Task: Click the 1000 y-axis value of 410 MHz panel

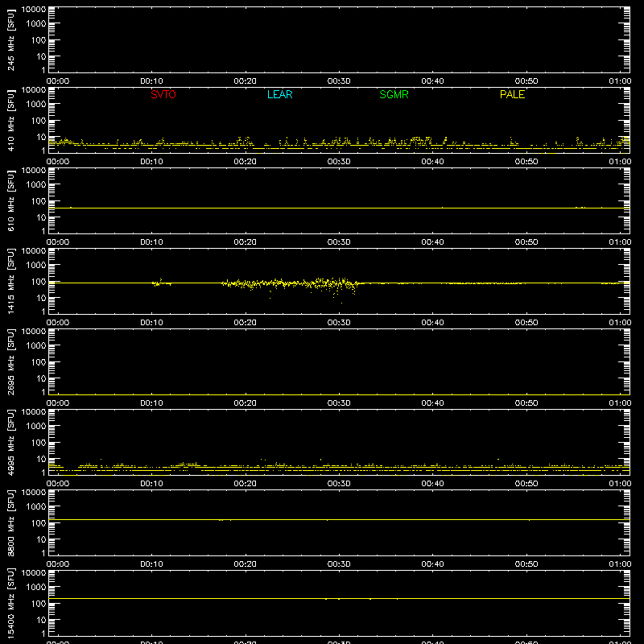Action: pos(36,104)
